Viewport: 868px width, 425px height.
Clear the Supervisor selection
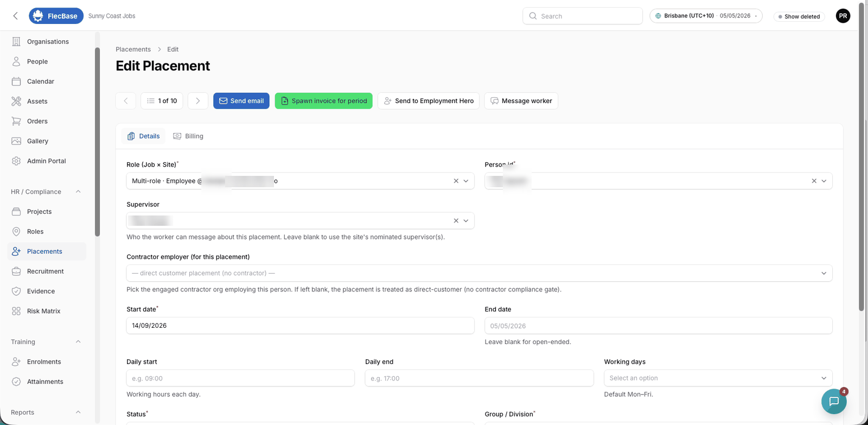click(x=456, y=221)
